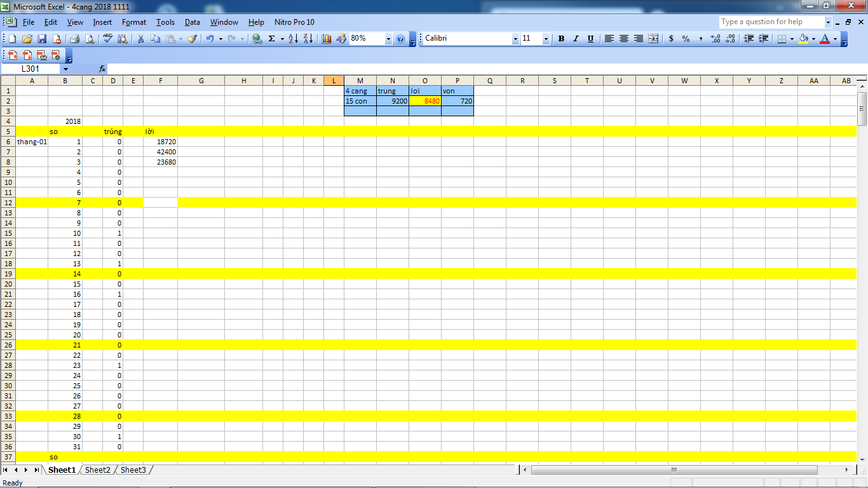Expand the zoom percentage dropdown
868x488 pixels.
[x=388, y=39]
